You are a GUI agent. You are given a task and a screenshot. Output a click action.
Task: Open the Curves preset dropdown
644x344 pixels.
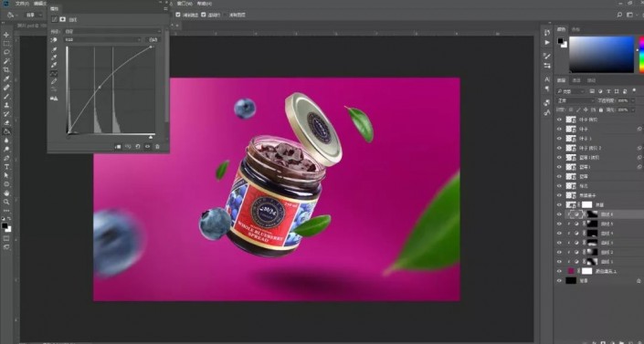(x=112, y=31)
